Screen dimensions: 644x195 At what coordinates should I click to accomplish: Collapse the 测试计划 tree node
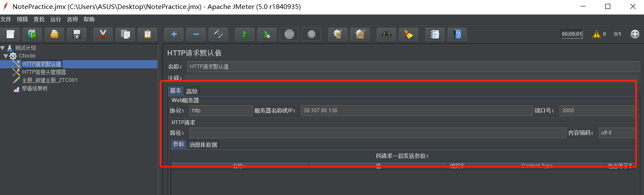pos(3,48)
